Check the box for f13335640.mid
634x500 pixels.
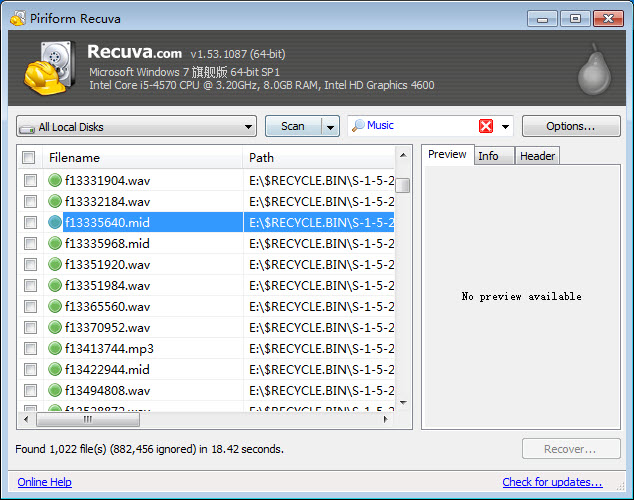click(30, 222)
